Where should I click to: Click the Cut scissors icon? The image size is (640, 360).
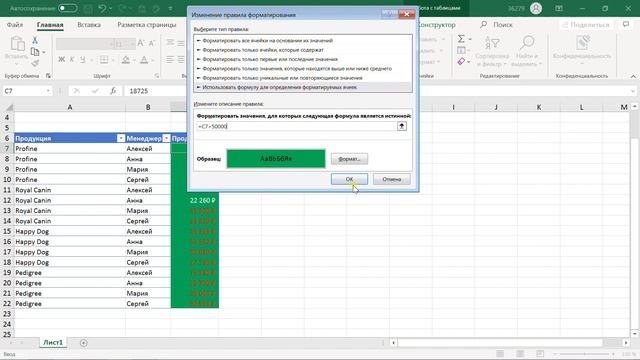point(35,40)
